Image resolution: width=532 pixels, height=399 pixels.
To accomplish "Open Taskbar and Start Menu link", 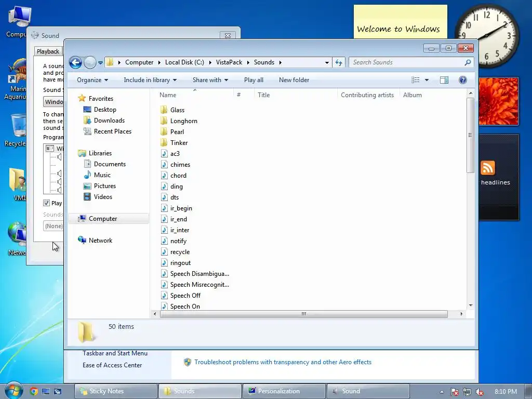I will pos(115,353).
